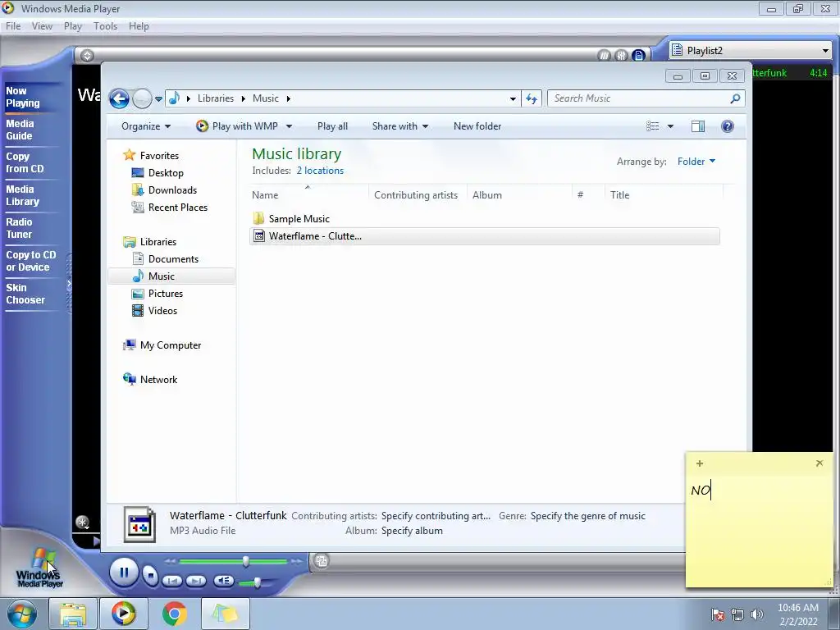The image size is (840, 630).
Task: Click search magnifier icon
Action: 735,98
